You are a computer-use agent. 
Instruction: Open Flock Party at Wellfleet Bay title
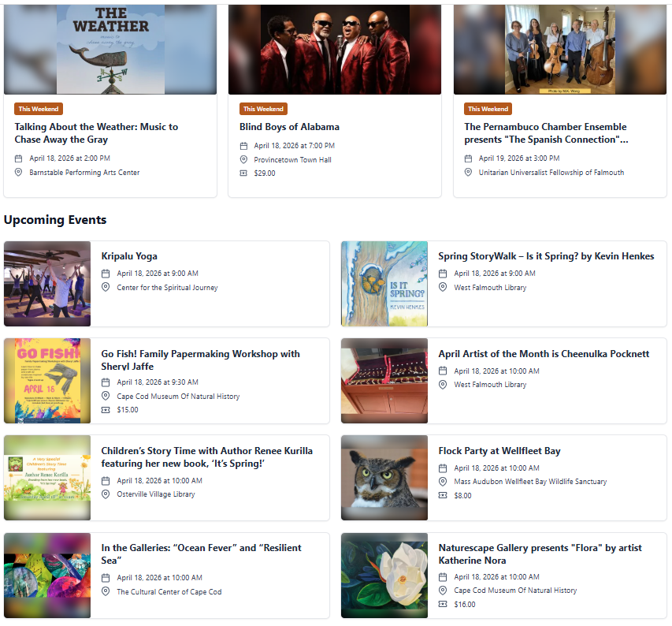coord(499,451)
